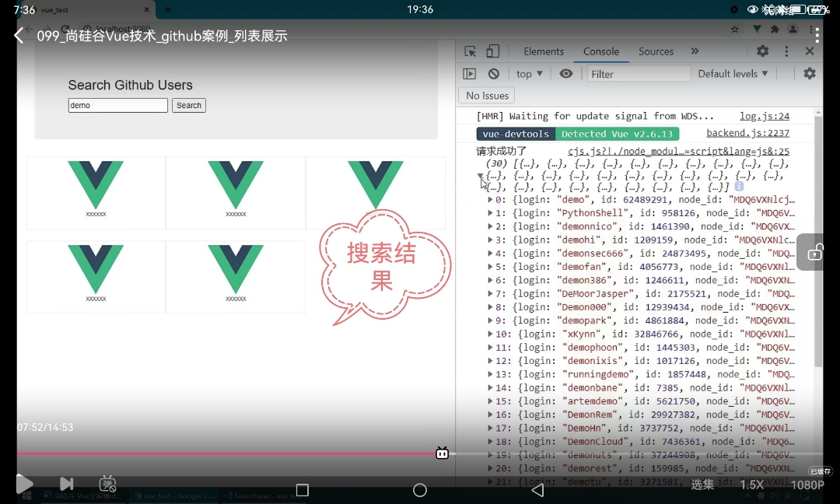Click the Detected Vue v2.6.13 badge

[x=617, y=134]
